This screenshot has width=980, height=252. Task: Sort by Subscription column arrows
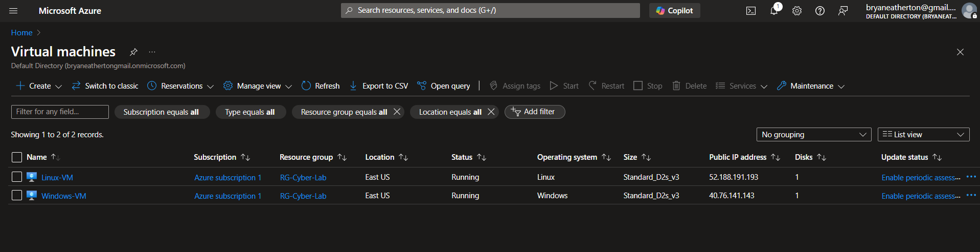coord(245,157)
